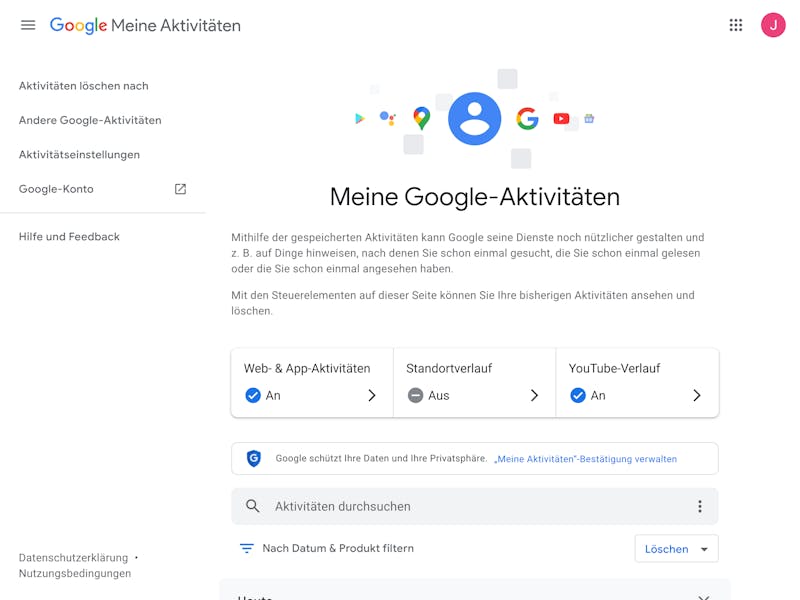Open the Löschen dropdown
800x600 pixels.
coord(677,548)
